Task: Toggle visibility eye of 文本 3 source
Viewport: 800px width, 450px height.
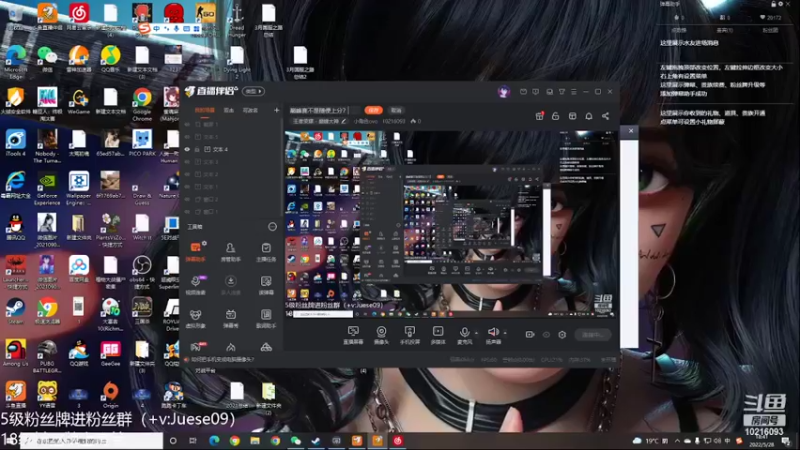Action: click(x=187, y=162)
